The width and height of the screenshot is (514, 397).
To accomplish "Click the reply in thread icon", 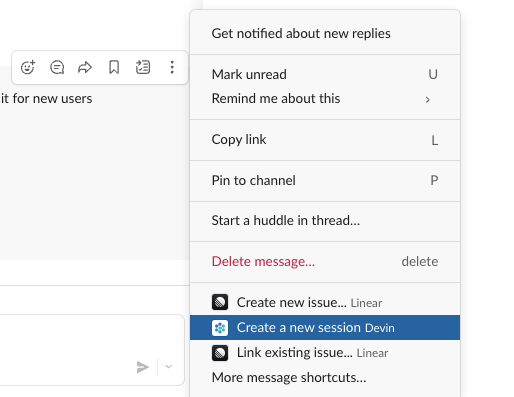I will click(57, 67).
